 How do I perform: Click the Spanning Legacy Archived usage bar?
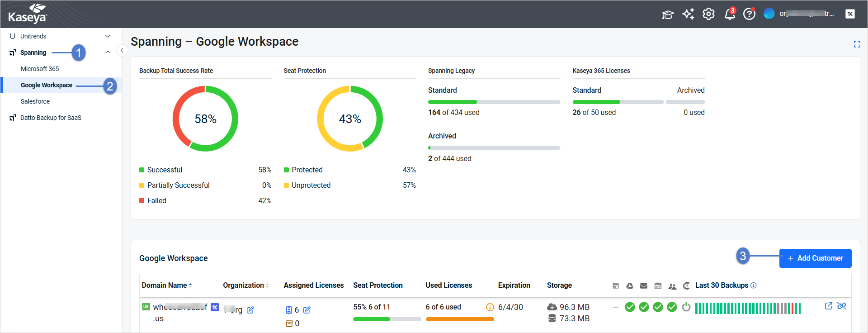point(494,148)
